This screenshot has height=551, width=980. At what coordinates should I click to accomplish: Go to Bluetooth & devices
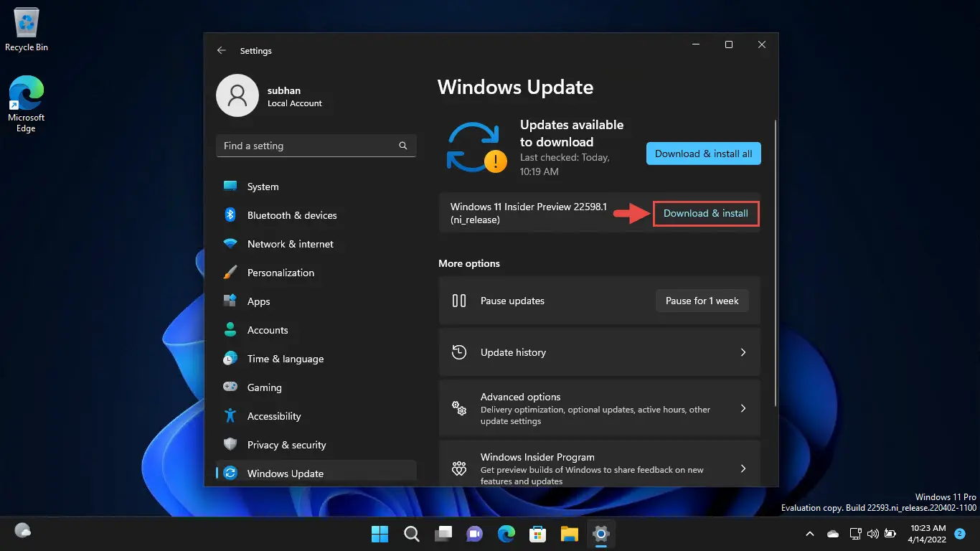tap(316, 215)
